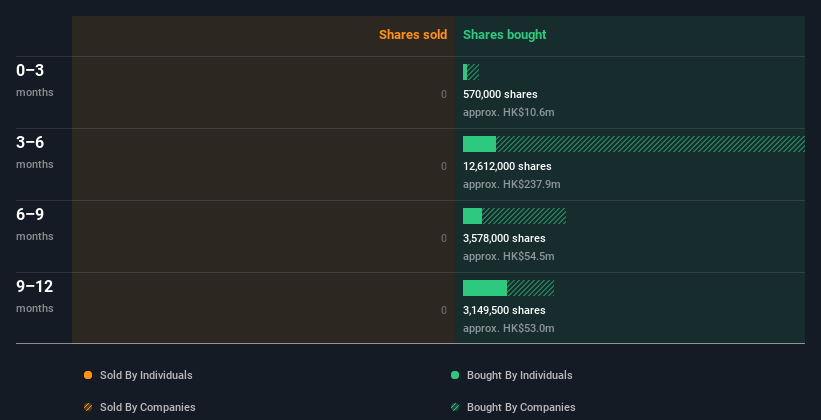
Task: Click the shares sold 0 in 3–6 months row
Action: click(444, 166)
